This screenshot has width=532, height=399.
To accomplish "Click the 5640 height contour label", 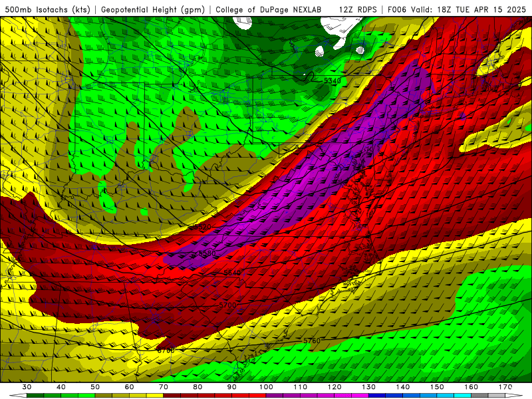I will coord(232,273).
